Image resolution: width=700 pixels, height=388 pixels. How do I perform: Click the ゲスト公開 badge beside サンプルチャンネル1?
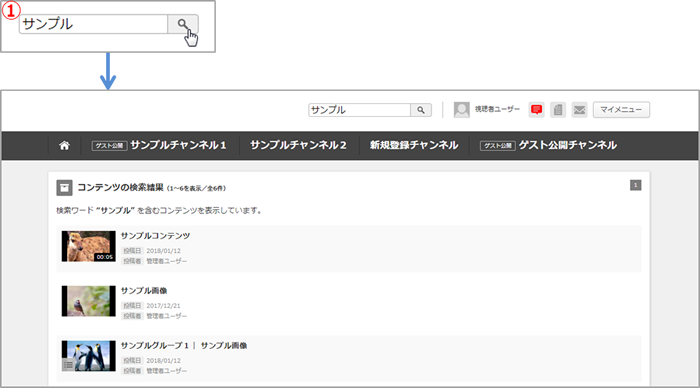point(109,146)
